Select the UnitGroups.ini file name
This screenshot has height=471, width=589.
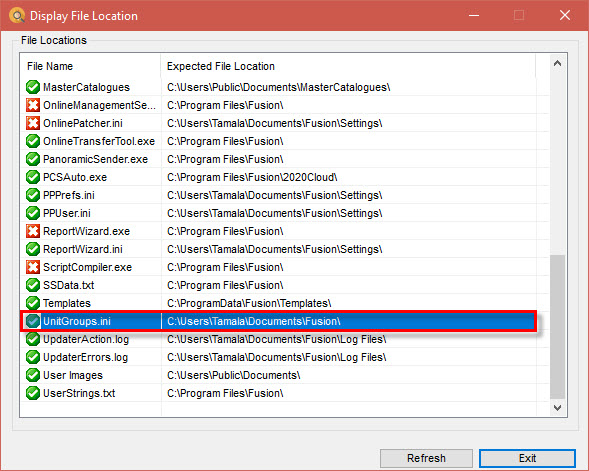click(x=77, y=321)
